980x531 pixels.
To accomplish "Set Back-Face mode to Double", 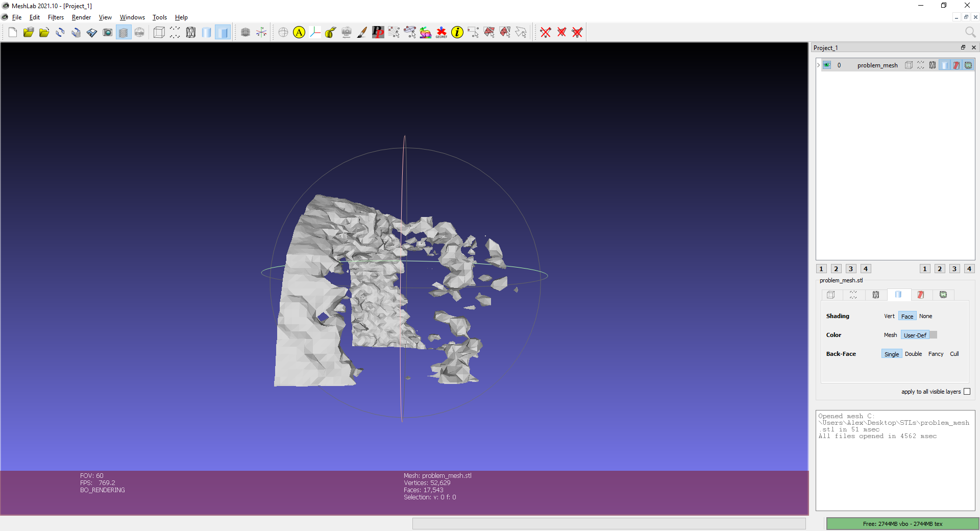I will pyautogui.click(x=914, y=354).
